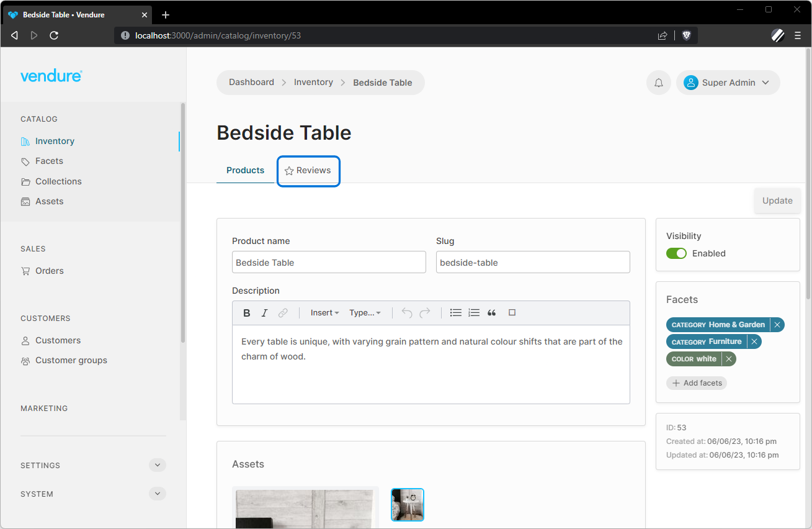Select the small bedside table asset thumbnail
The height and width of the screenshot is (529, 812).
(x=407, y=505)
